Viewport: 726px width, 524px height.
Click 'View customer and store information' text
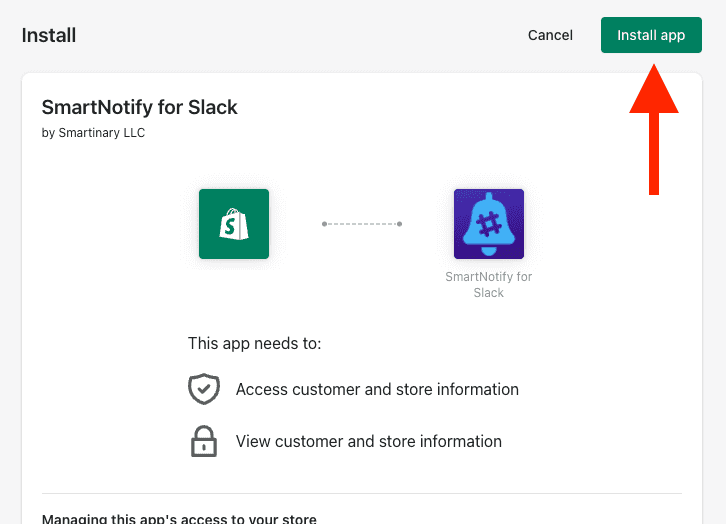(x=369, y=441)
